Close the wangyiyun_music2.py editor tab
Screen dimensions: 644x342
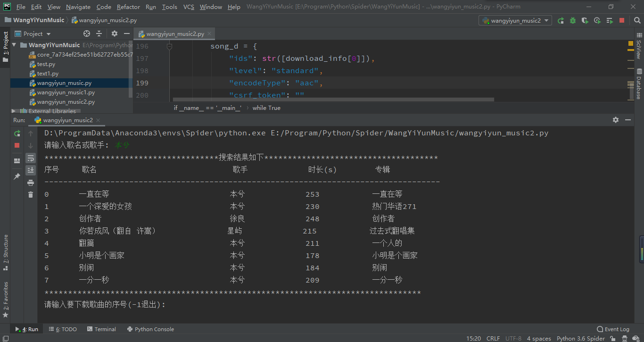pyautogui.click(x=210, y=34)
